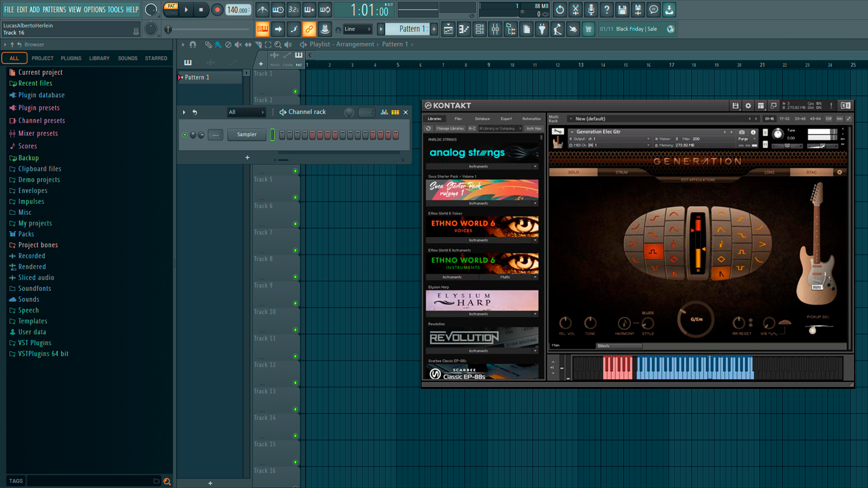
Task: Select Pattern 1 in the picker list
Action: tap(210, 78)
